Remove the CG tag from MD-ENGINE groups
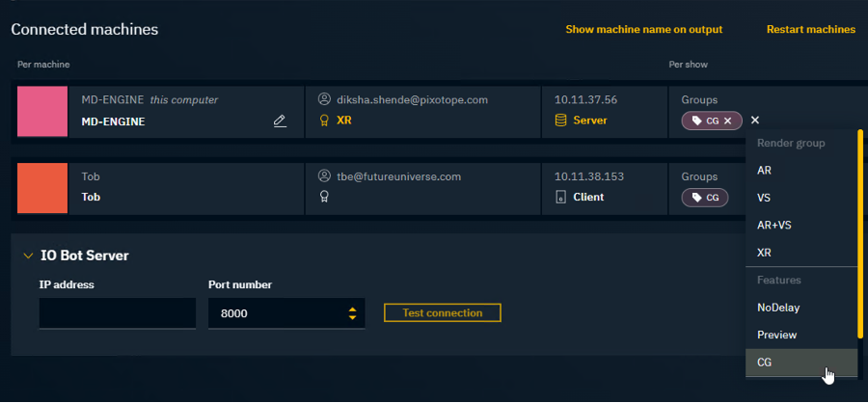The image size is (868, 403). click(x=728, y=121)
